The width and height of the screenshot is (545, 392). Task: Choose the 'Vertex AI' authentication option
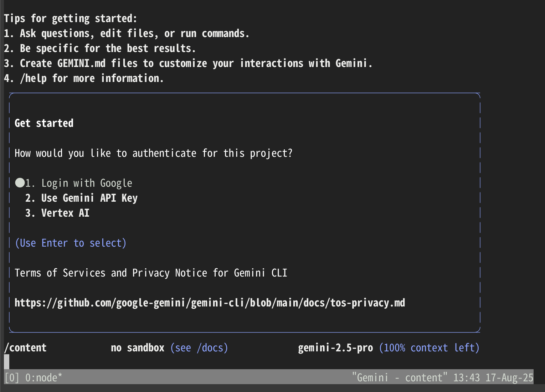[57, 213]
